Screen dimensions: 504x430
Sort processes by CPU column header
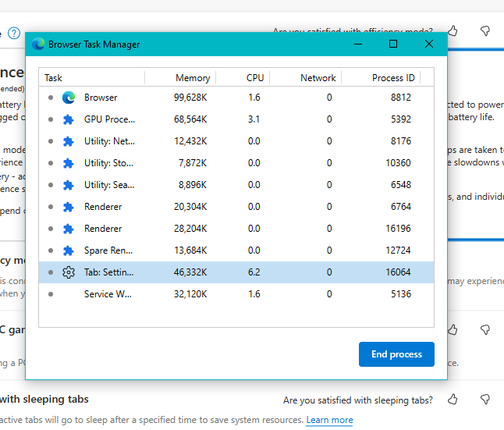click(243, 77)
